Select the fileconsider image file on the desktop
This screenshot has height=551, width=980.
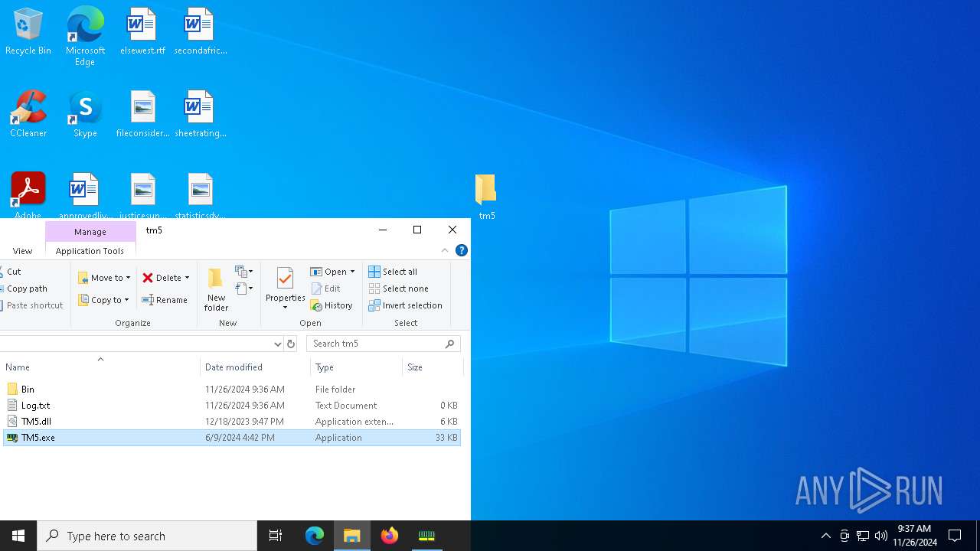coord(142,115)
